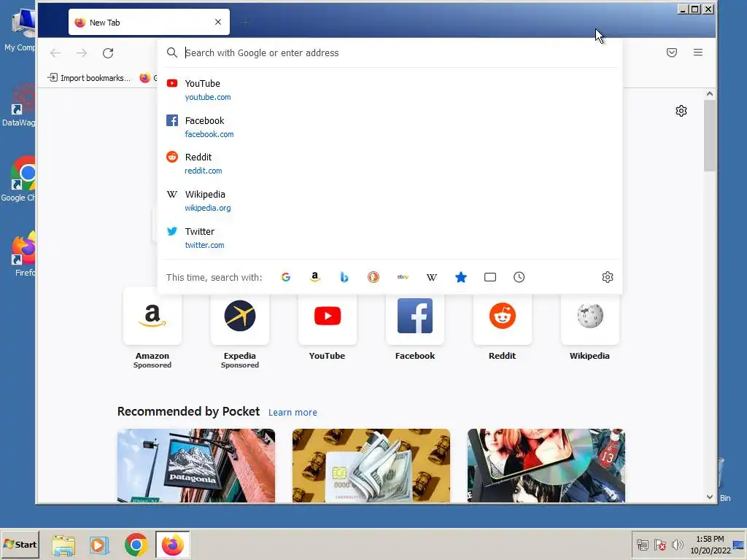Click the back navigation arrow
Screen dimensions: 747x560
(55, 52)
